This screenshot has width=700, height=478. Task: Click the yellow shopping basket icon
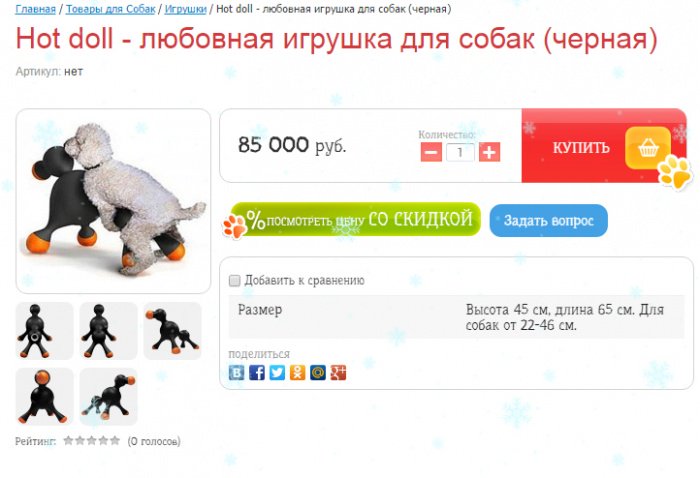point(648,148)
